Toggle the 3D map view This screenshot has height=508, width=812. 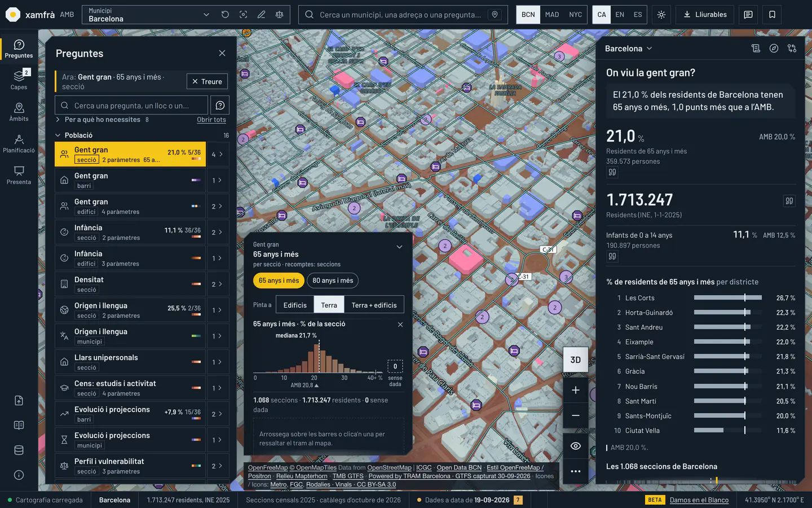575,360
